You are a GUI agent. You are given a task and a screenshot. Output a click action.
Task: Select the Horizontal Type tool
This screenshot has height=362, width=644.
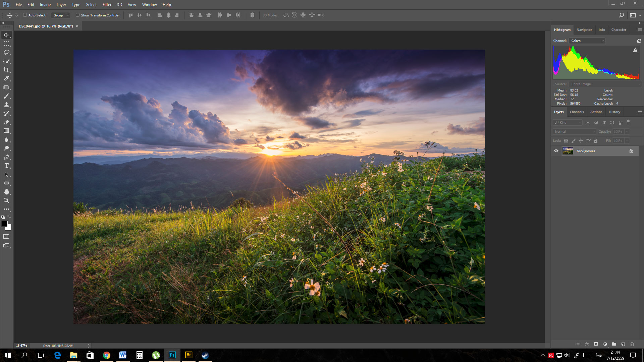pyautogui.click(x=6, y=166)
